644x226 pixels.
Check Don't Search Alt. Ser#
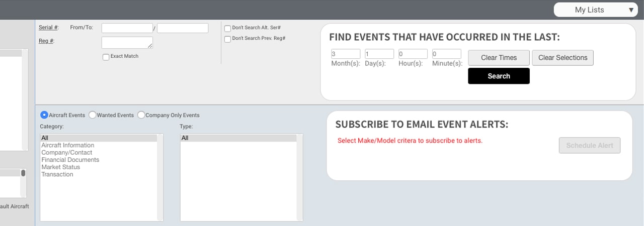tap(227, 29)
